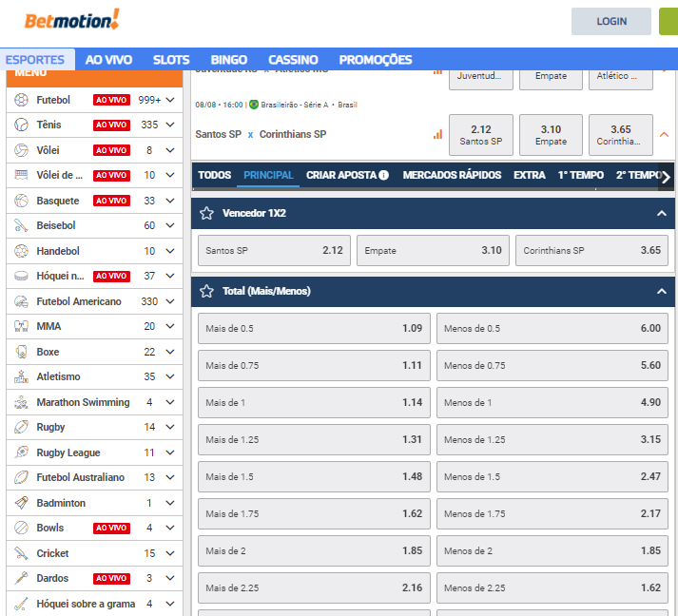Viewport: 678px width, 616px height.
Task: Click the Dardos dart icon
Action: pos(21,578)
